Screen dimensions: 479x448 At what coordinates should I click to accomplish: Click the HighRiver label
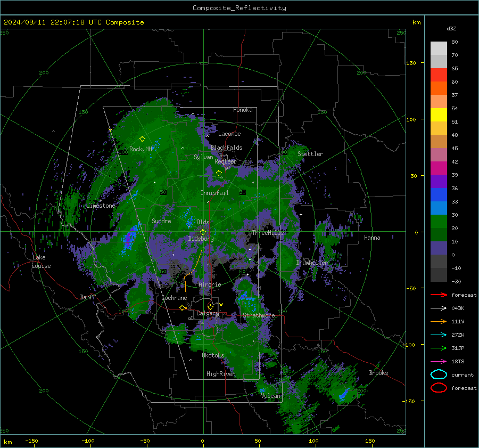(220, 374)
